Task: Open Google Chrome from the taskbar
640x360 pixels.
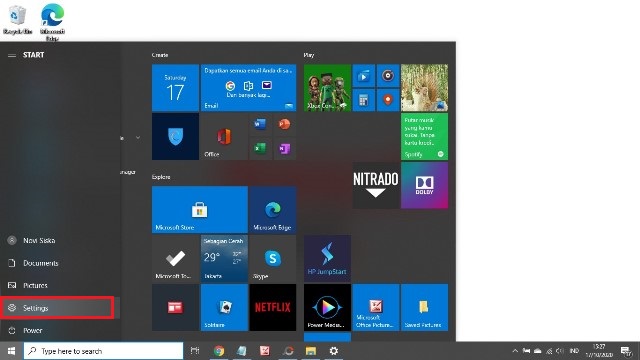Action: pos(219,351)
